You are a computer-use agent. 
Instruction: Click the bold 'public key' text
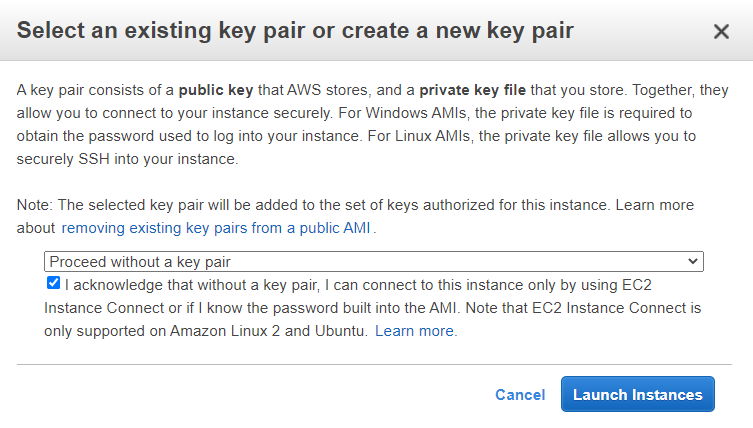tap(216, 90)
